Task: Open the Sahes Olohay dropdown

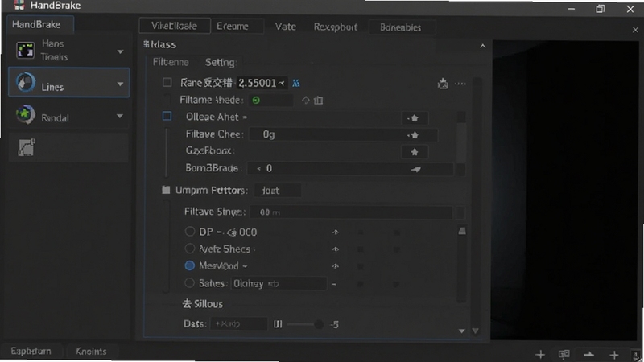Action: 279,284
